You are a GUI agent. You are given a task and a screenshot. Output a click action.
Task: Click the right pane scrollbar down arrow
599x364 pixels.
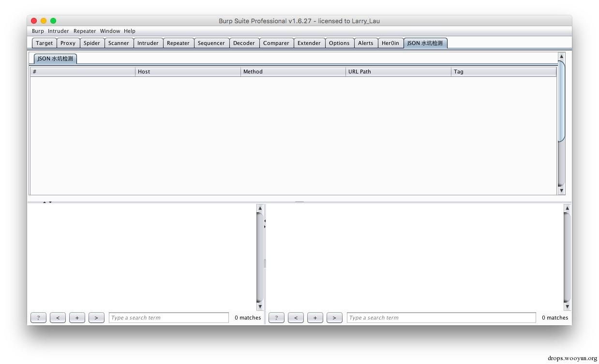(x=567, y=306)
